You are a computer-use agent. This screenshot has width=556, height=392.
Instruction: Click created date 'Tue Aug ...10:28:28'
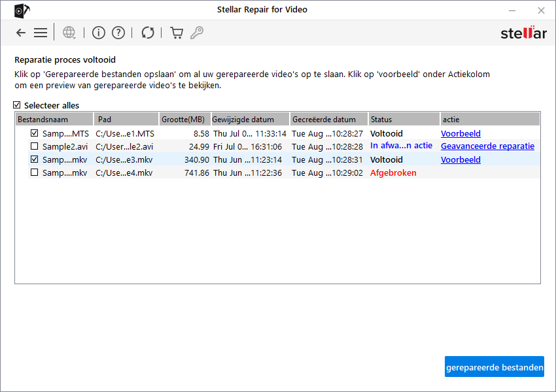pos(327,146)
